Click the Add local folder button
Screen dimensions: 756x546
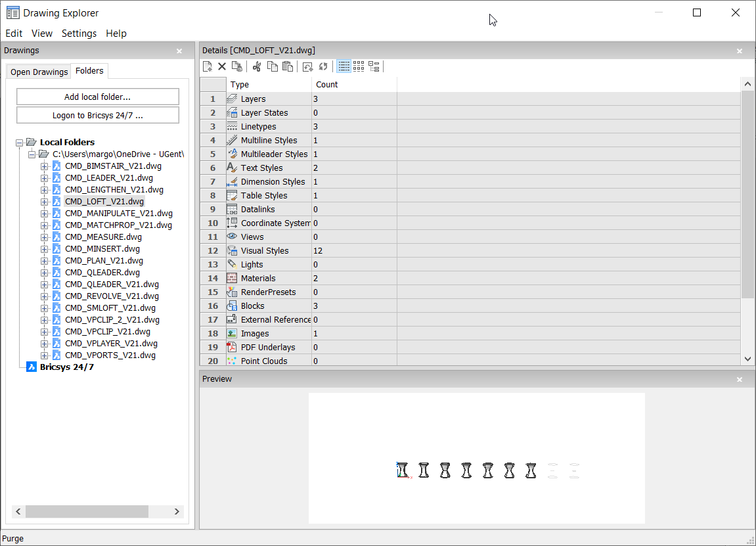pos(97,97)
